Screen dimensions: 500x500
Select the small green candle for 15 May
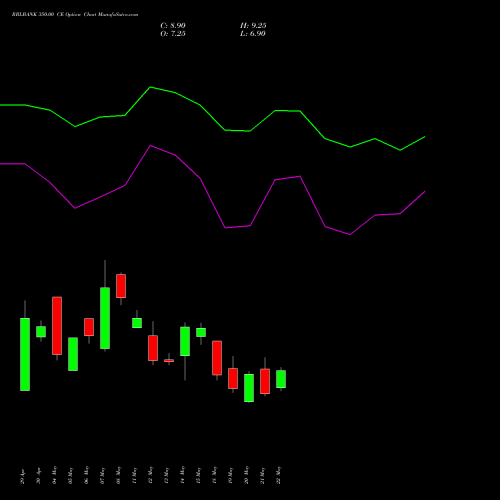201,332
